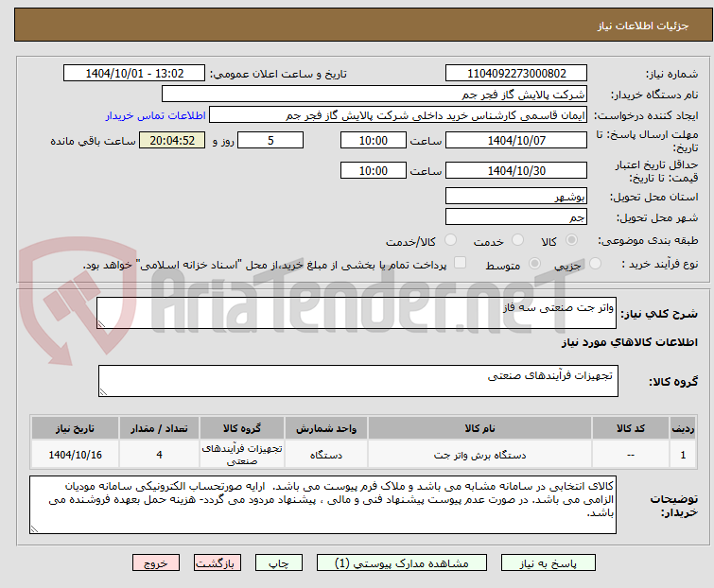The width and height of the screenshot is (714, 588).
Task: Click price validity date 1404/10/30 field
Action: (x=516, y=171)
